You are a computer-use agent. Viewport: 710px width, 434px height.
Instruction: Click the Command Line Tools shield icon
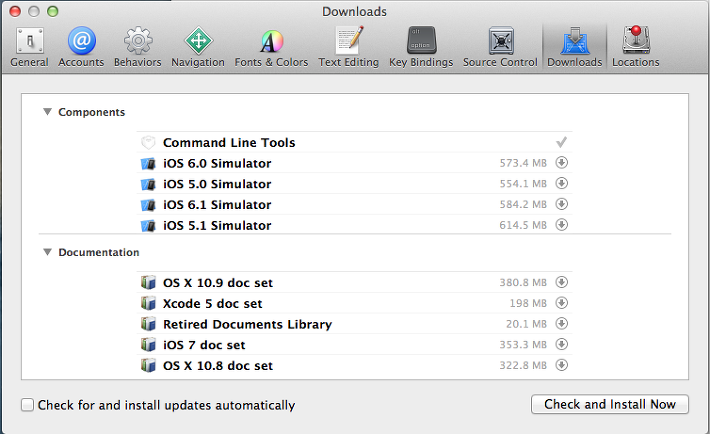(x=148, y=143)
